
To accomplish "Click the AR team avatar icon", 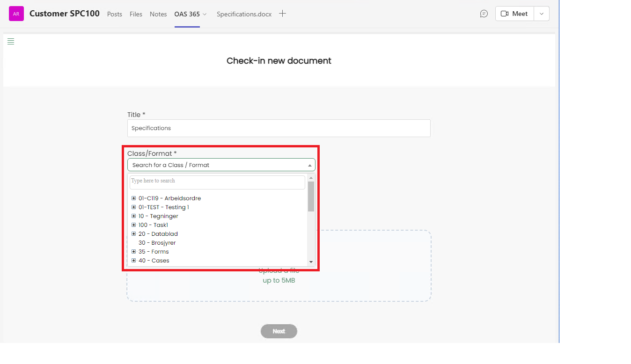I will coord(16,14).
